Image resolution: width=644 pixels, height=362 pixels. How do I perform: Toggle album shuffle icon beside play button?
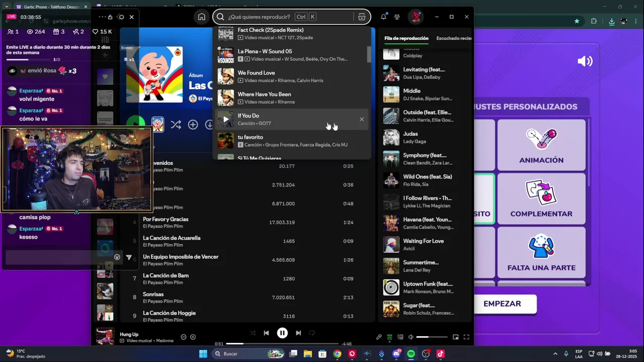[x=176, y=125]
